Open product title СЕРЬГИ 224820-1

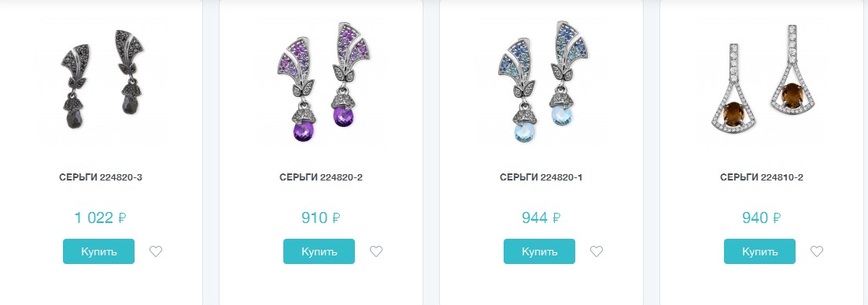coord(541,177)
